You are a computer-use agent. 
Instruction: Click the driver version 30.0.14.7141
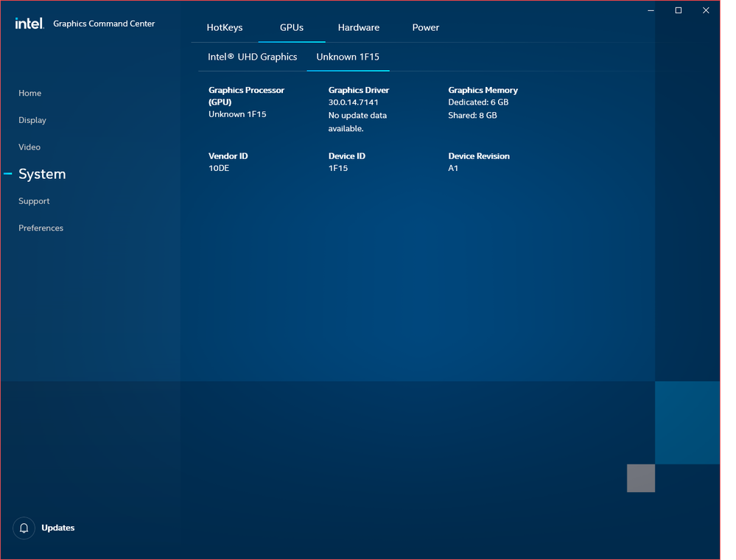coord(354,102)
